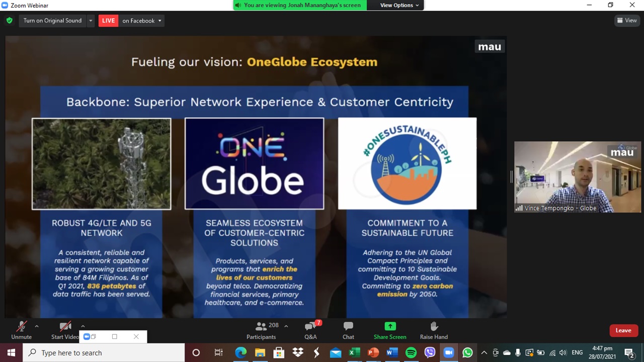The width and height of the screenshot is (644, 362).
Task: Click the red LIVE indicator
Action: 108,21
